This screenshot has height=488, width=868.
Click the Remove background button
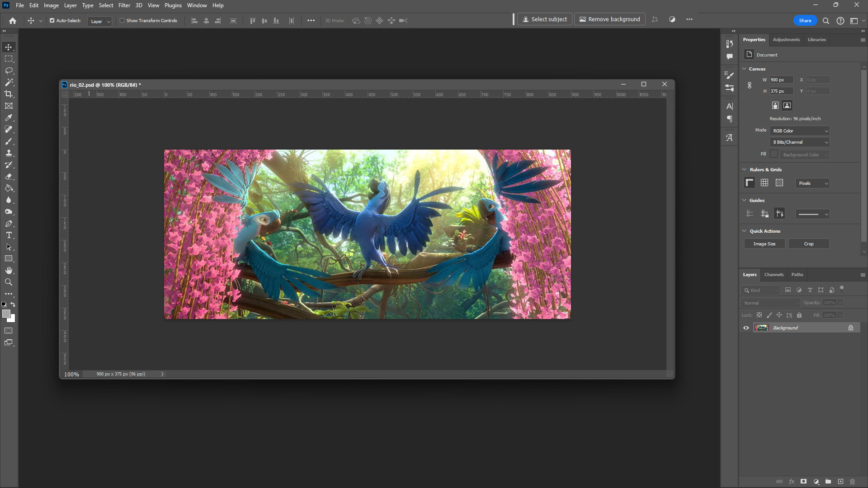coord(609,19)
